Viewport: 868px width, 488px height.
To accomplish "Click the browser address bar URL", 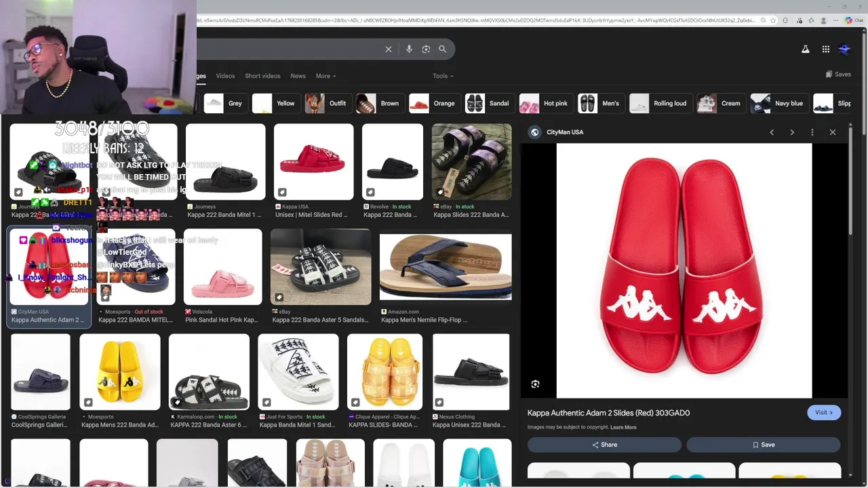I will pyautogui.click(x=475, y=20).
